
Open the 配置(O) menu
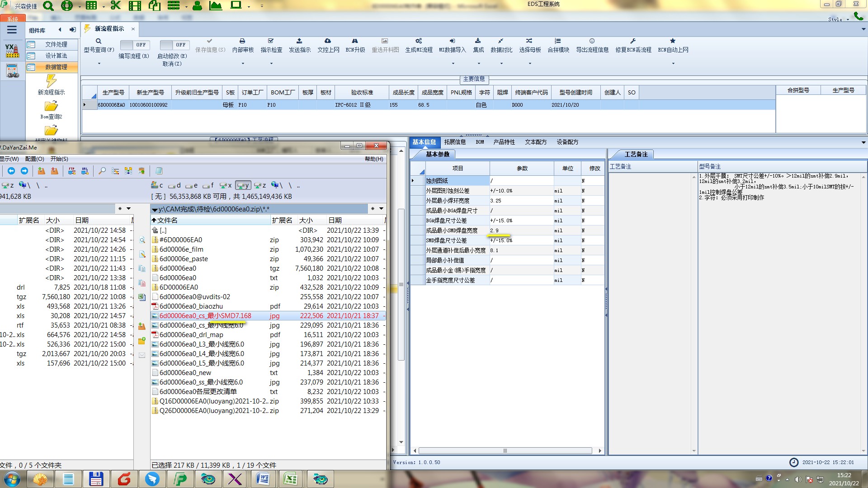(34, 159)
